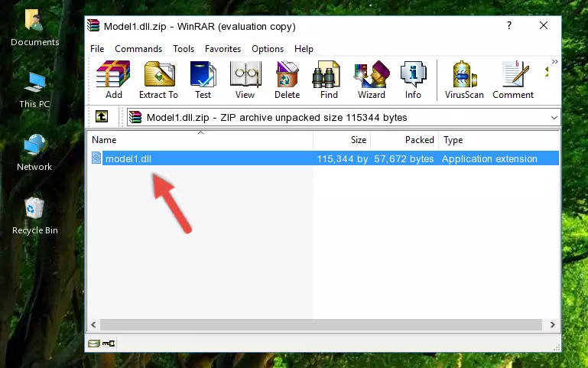The width and height of the screenshot is (588, 368).
Task: Sort by Type column header
Action: (499, 140)
